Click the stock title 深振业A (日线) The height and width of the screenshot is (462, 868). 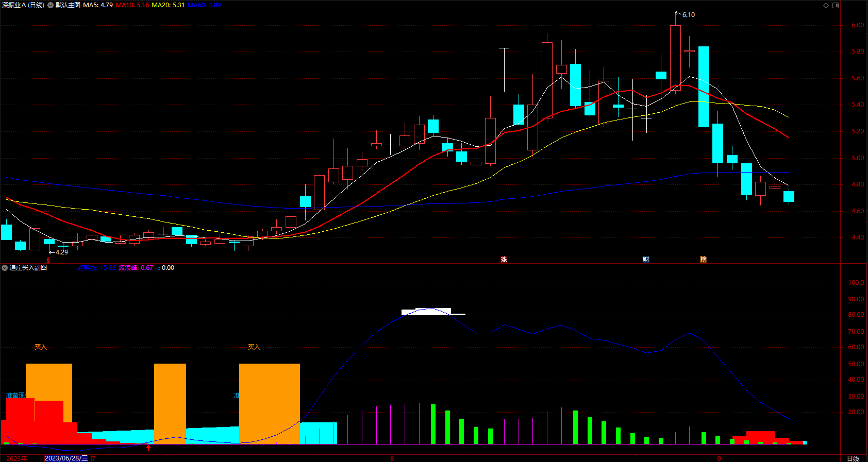coord(23,5)
